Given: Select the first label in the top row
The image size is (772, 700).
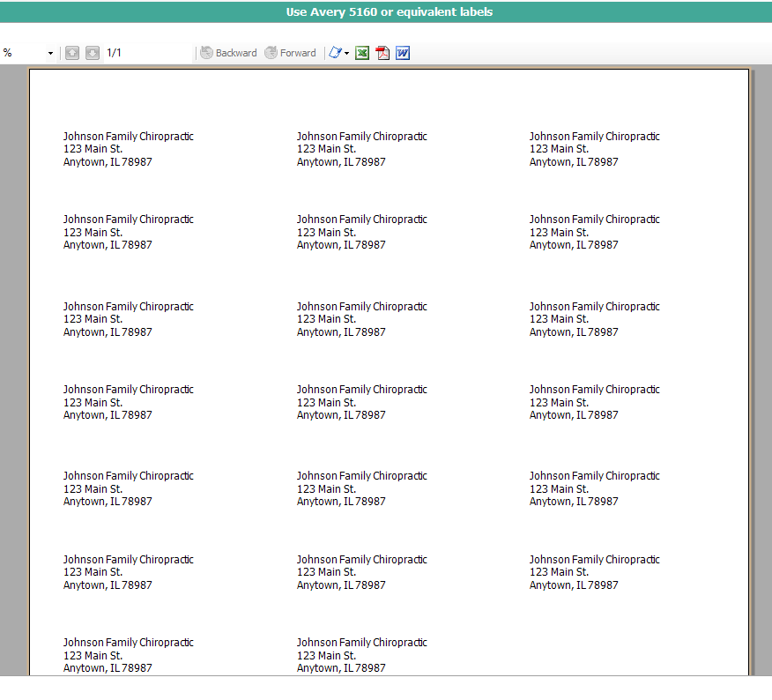Looking at the screenshot, I should click(x=128, y=149).
